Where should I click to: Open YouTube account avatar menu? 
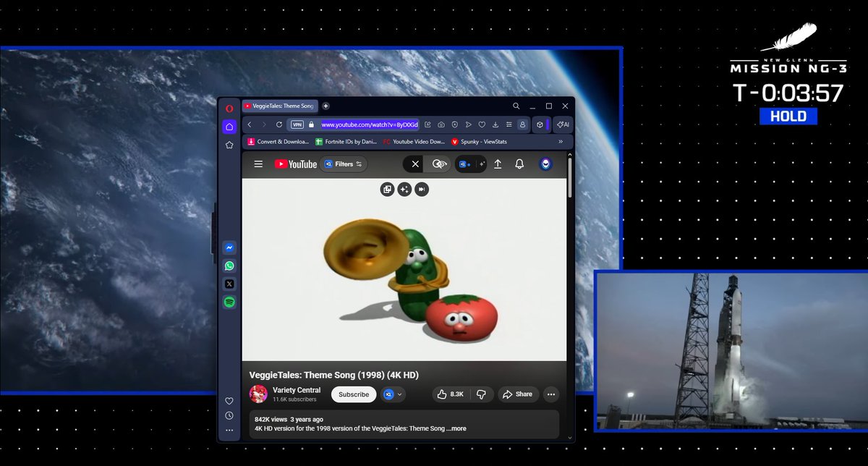point(546,164)
